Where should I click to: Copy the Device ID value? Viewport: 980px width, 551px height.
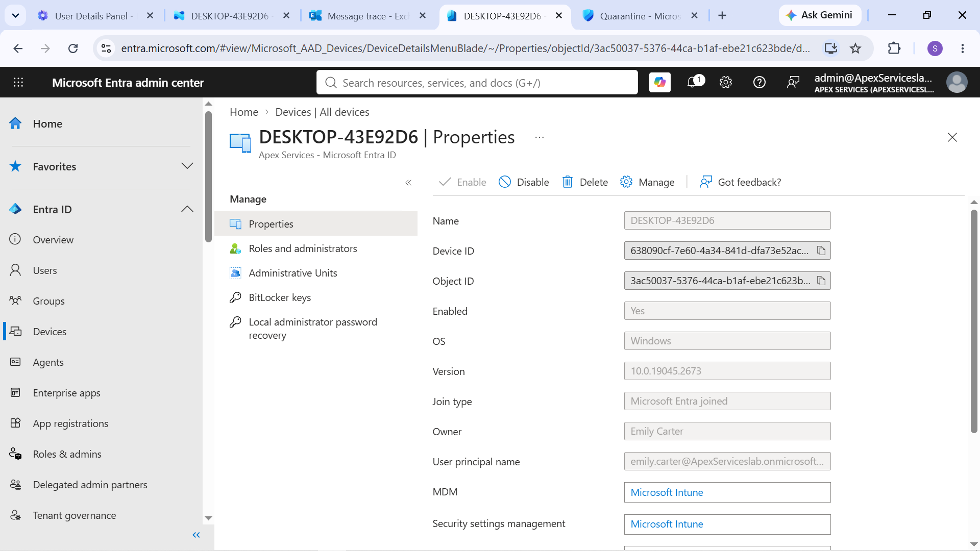(x=821, y=251)
